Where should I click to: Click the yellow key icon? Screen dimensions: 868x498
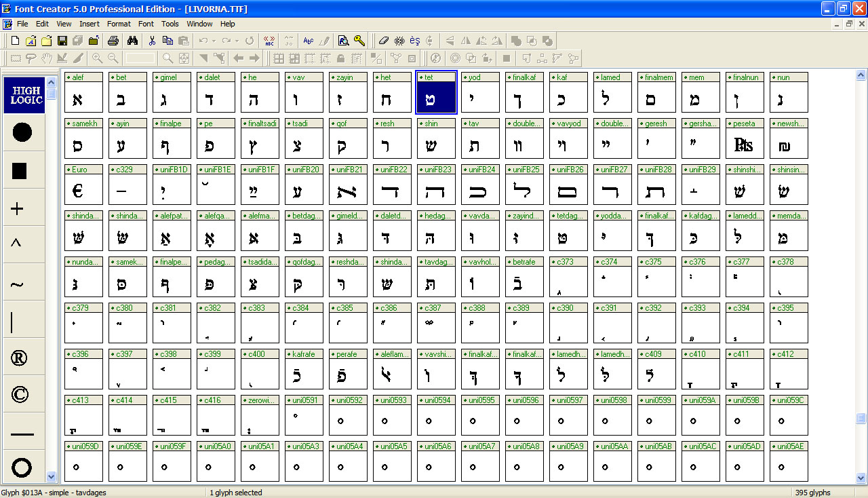(x=359, y=41)
